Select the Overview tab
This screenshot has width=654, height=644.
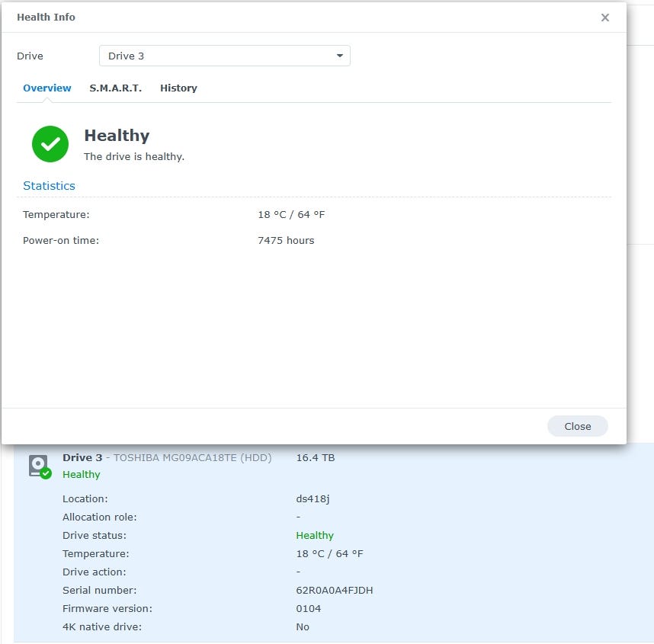(47, 88)
